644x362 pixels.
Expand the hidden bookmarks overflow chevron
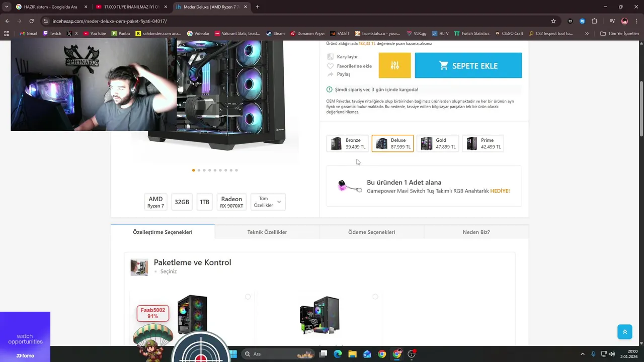(x=587, y=34)
